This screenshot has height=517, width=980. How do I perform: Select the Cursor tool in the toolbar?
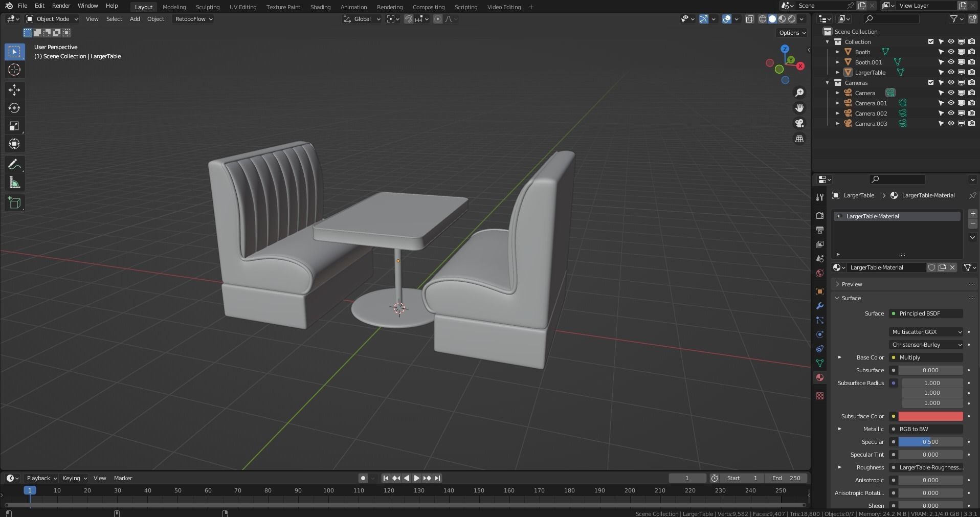[14, 70]
